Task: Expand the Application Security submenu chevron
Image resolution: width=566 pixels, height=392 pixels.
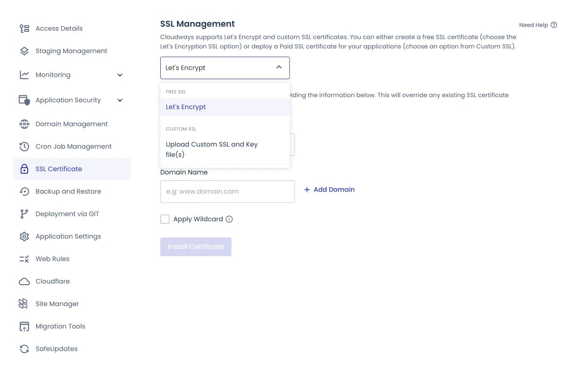Action: click(120, 100)
